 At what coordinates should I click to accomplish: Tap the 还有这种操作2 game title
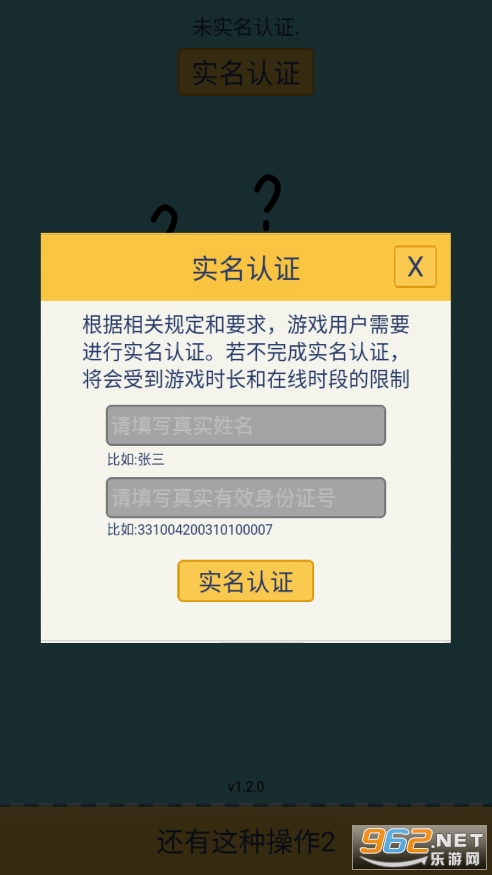click(246, 841)
